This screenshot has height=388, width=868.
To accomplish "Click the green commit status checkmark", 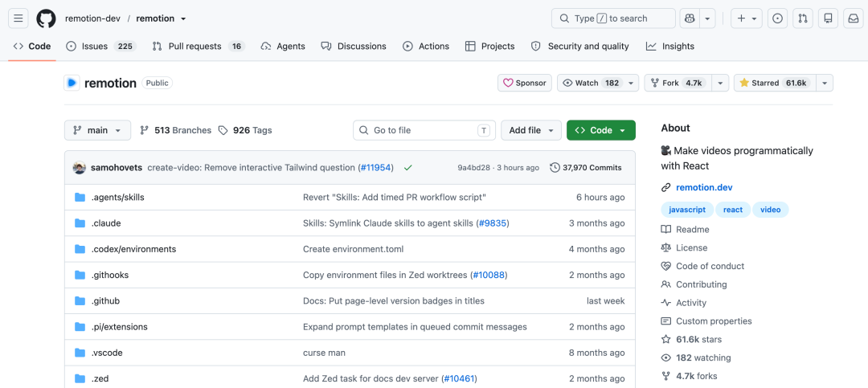I will [408, 167].
